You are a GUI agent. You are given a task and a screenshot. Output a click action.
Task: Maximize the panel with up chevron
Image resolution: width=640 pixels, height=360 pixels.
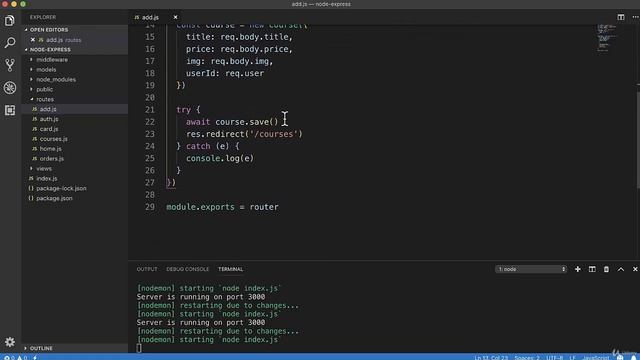[621, 269]
